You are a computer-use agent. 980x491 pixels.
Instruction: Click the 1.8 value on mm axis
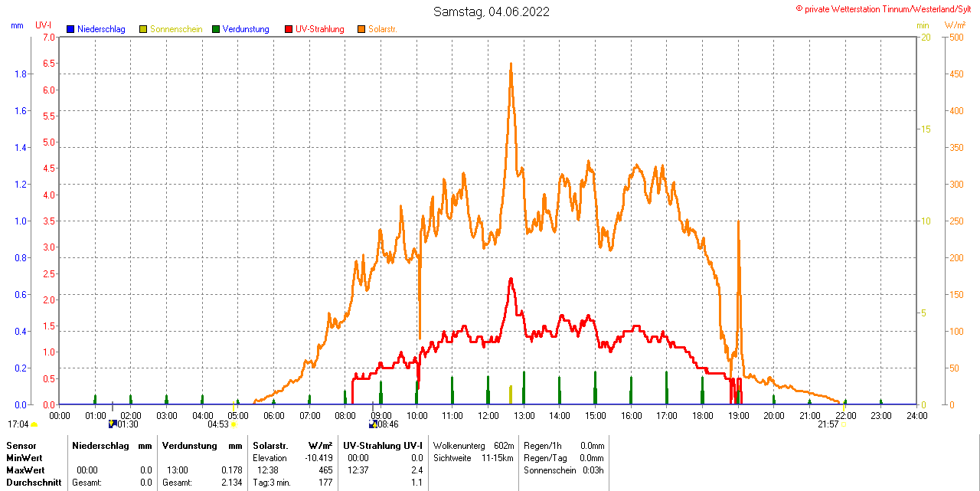tap(21, 74)
